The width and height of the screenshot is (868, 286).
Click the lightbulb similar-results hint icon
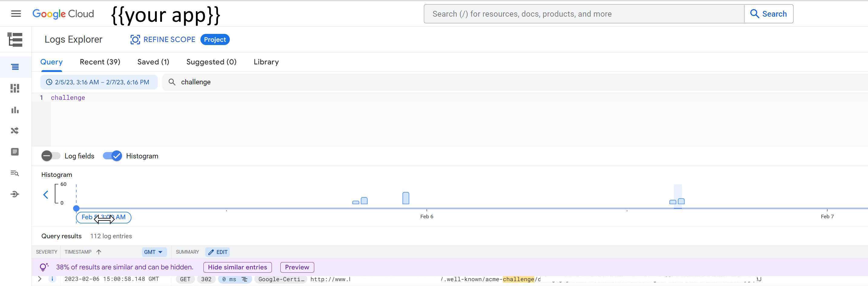click(44, 267)
